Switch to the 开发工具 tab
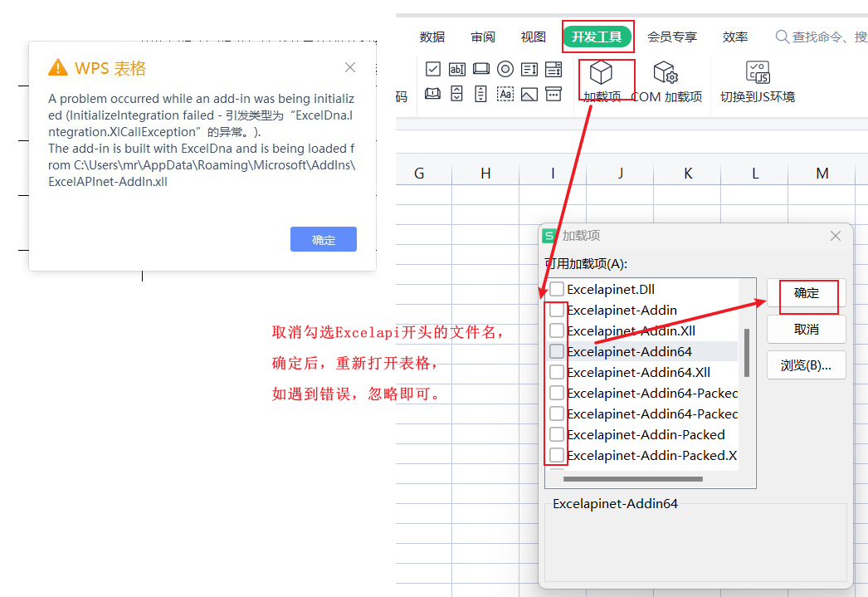Viewport: 868px width, 597px height. (597, 37)
